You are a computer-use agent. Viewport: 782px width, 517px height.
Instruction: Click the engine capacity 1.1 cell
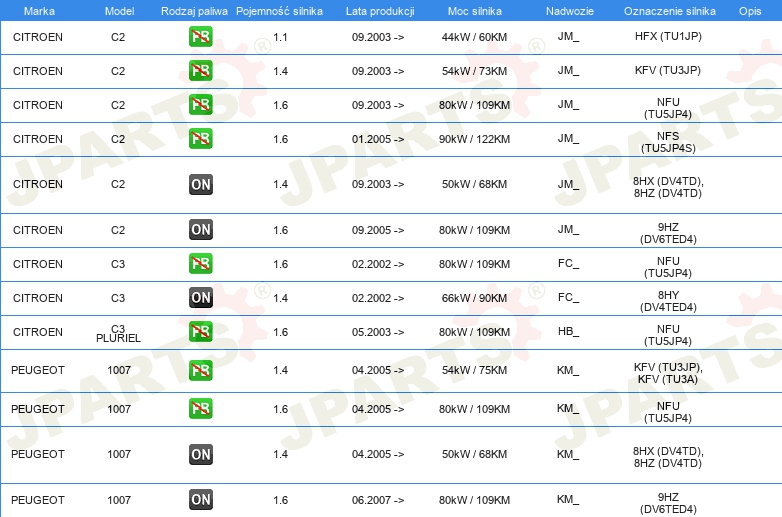coord(280,37)
